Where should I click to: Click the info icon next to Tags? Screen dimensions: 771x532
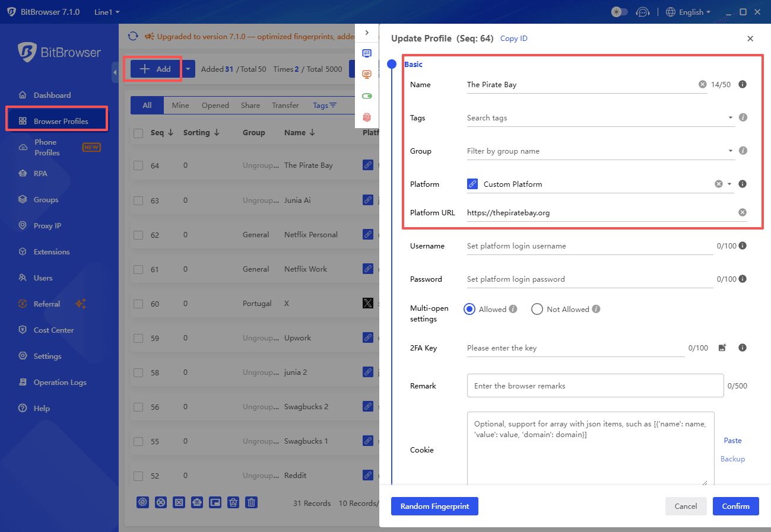[x=743, y=117]
